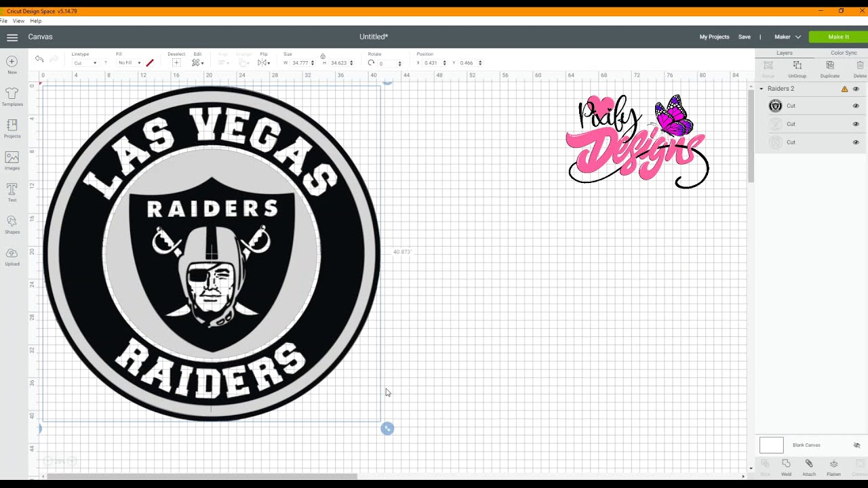The width and height of the screenshot is (868, 488).
Task: Open the Upload panel
Action: 12,256
